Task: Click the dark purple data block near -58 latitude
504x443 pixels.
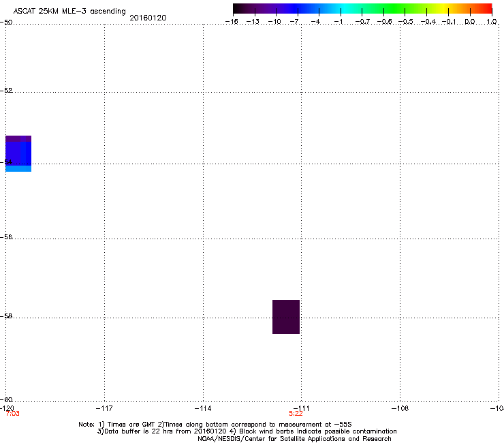Action: click(286, 317)
